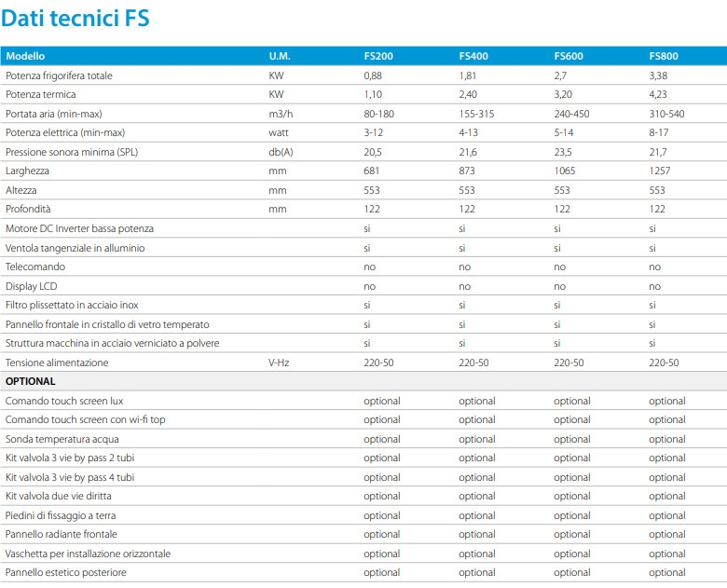The image size is (727, 588).
Task: Select 'Sonda temperatura acqua' label
Action: (x=62, y=439)
